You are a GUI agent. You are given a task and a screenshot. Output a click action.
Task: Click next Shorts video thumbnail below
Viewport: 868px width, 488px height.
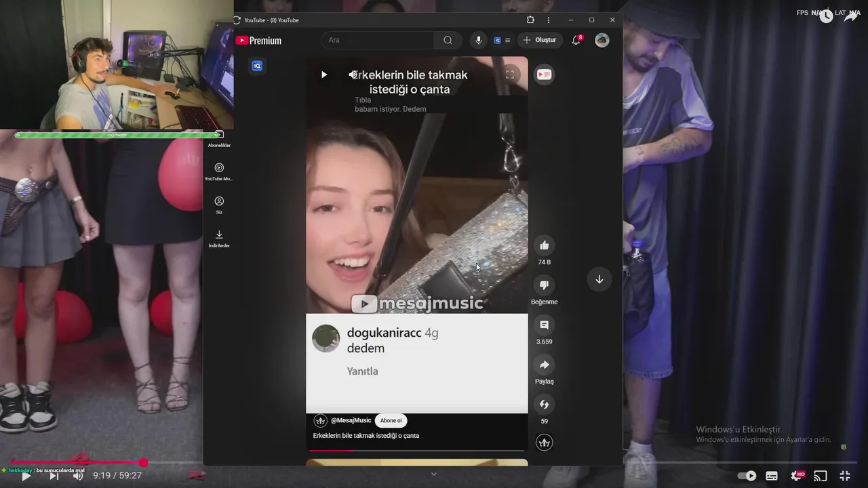pos(416,462)
